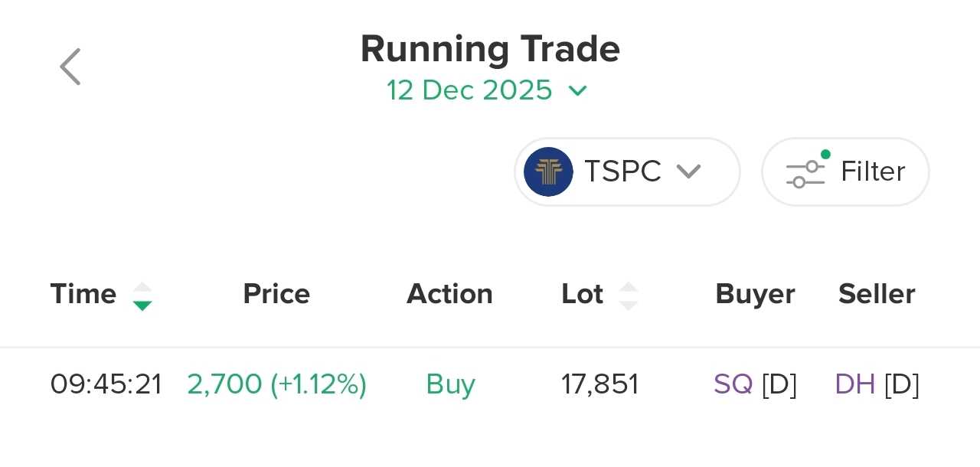Image resolution: width=980 pixels, height=467 pixels.
Task: Click the TSPC stock selector label
Action: coord(622,171)
